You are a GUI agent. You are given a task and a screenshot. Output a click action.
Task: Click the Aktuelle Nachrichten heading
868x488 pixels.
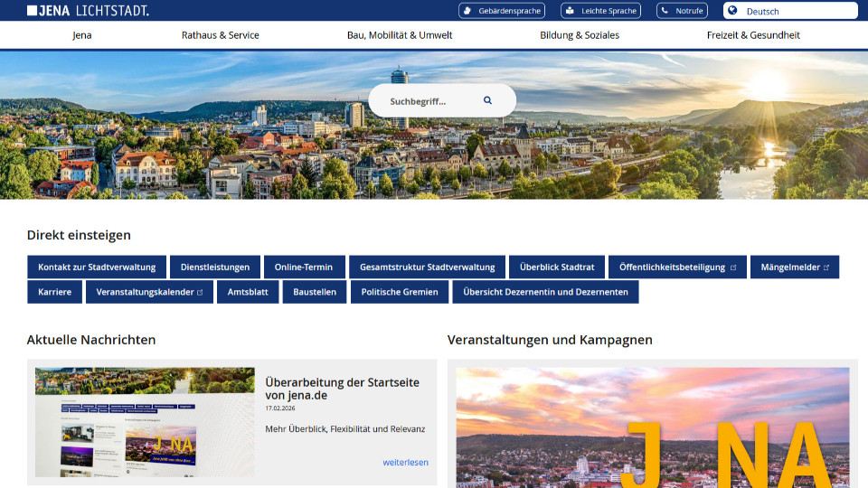coord(91,340)
